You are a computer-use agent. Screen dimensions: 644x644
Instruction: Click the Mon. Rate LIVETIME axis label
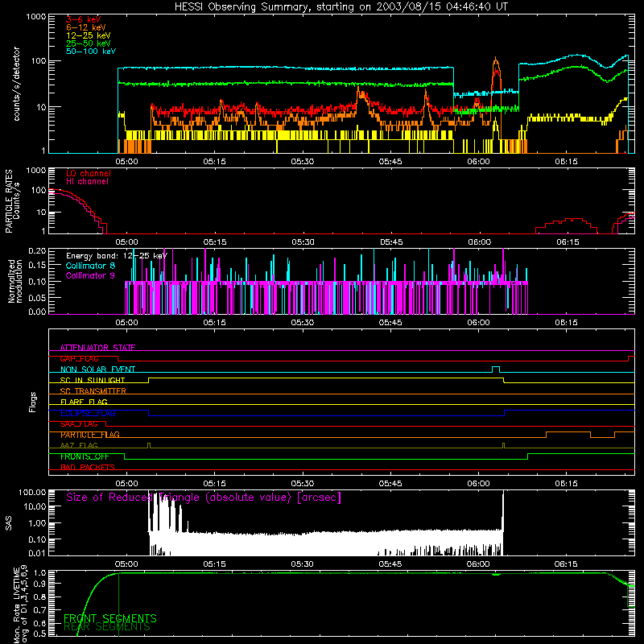[x=20, y=605]
